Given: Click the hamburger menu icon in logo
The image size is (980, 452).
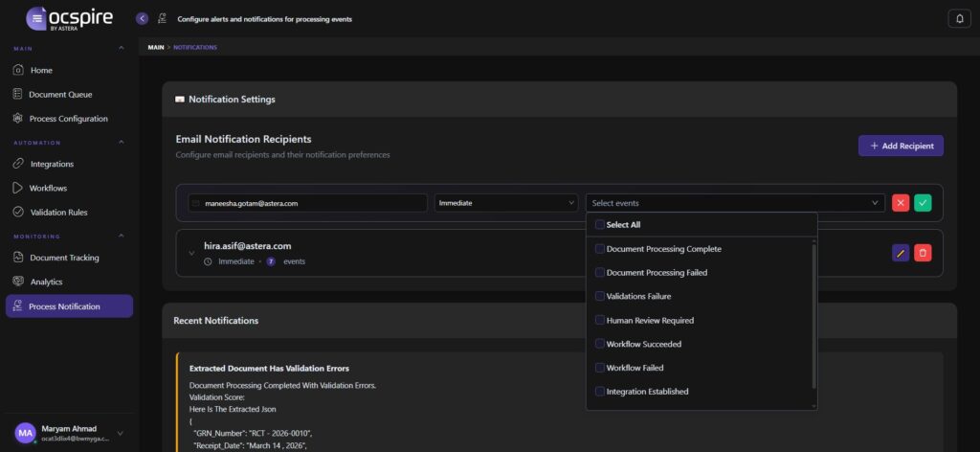Looking at the screenshot, I should (x=37, y=18).
